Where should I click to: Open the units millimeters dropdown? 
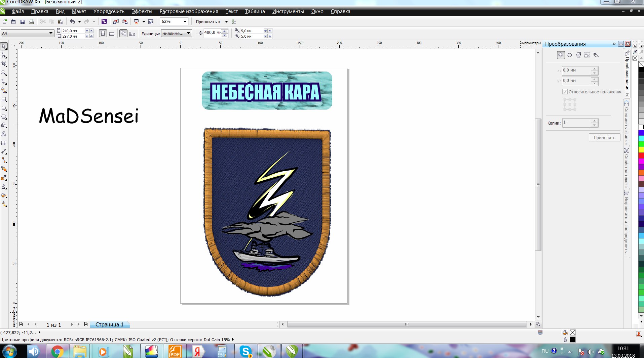pyautogui.click(x=188, y=33)
